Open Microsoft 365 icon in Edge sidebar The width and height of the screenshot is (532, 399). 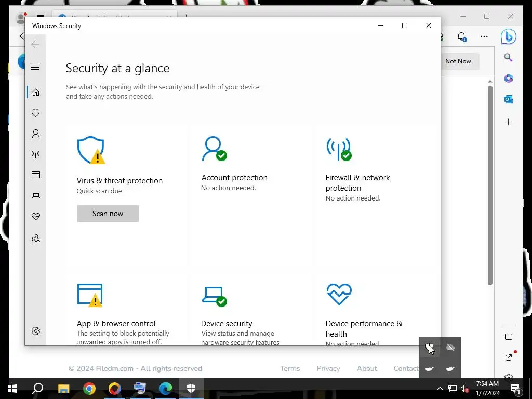click(x=508, y=78)
